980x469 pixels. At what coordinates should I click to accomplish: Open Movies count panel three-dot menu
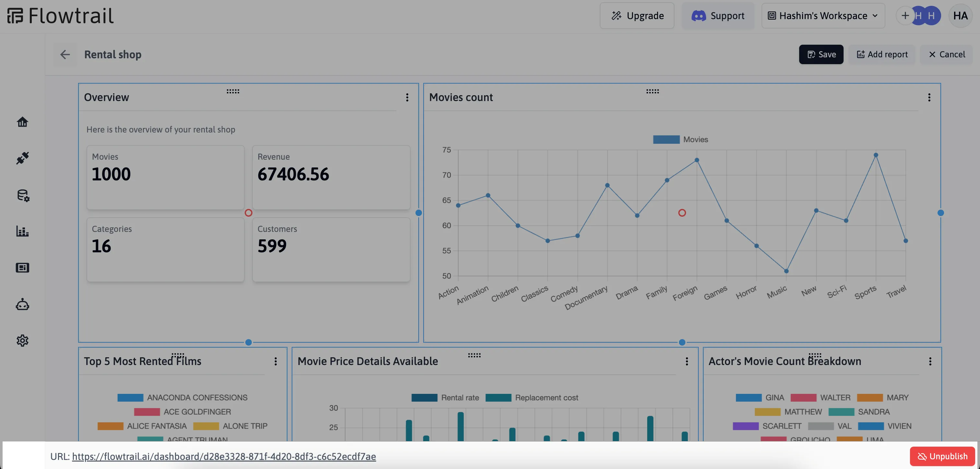(x=929, y=97)
